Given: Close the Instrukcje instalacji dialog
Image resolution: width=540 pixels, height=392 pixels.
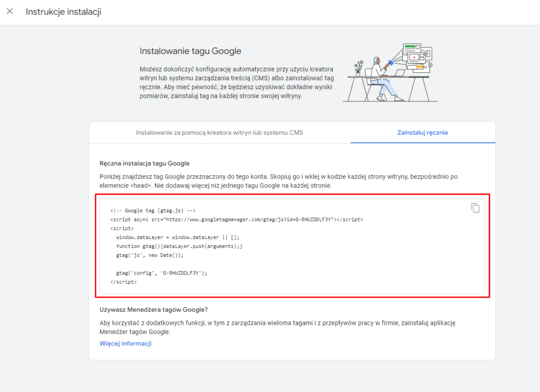Looking at the screenshot, I should coord(9,11).
